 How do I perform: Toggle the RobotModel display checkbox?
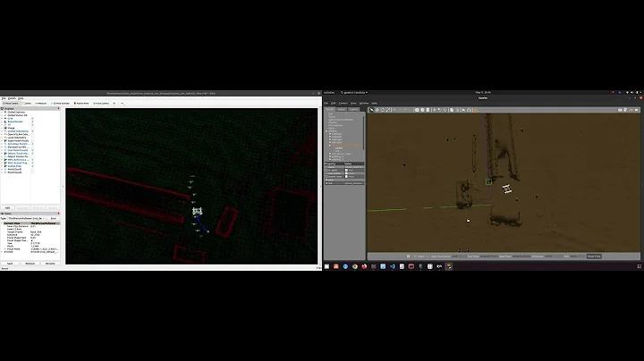32,122
